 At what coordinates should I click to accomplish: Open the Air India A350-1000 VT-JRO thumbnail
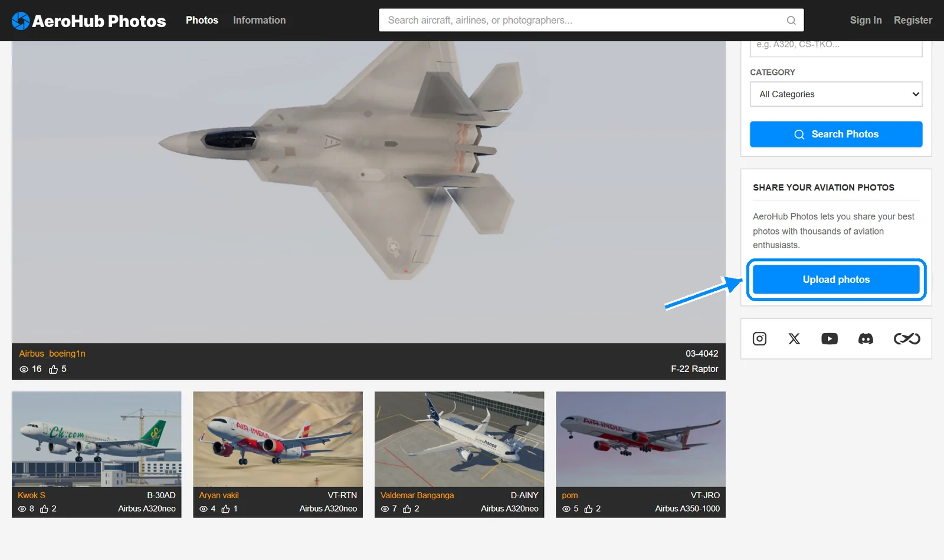pos(641,439)
